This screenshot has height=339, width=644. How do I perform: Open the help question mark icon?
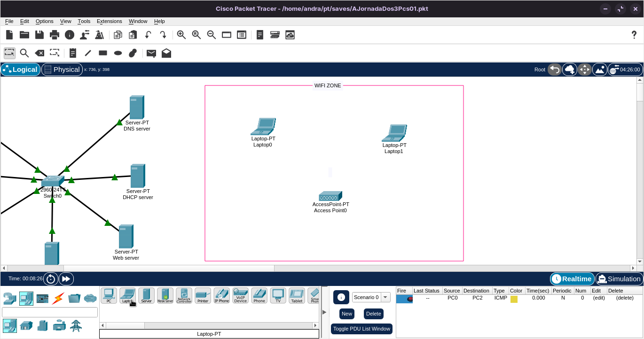click(x=634, y=35)
